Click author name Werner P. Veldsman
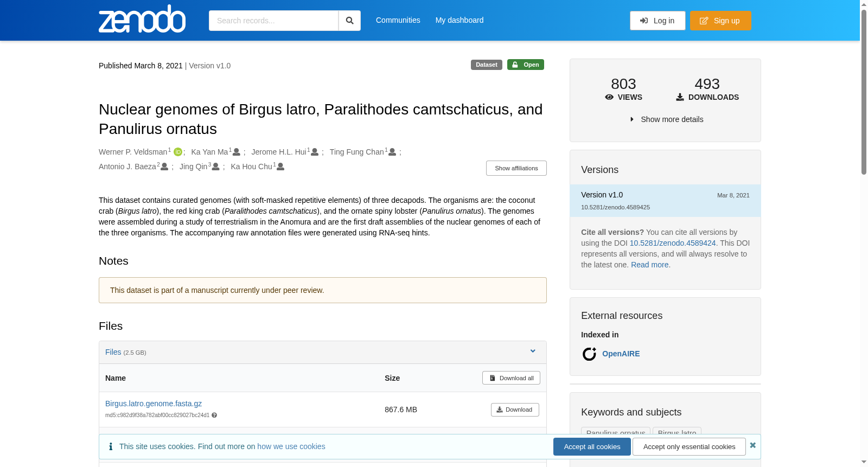Viewport: 868px width, 467px height. click(x=133, y=152)
